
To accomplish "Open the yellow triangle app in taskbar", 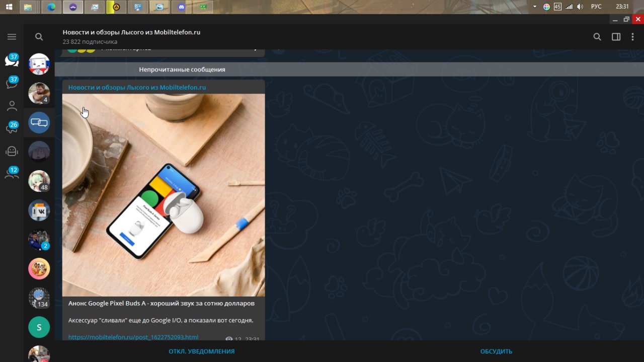I will coord(116,7).
